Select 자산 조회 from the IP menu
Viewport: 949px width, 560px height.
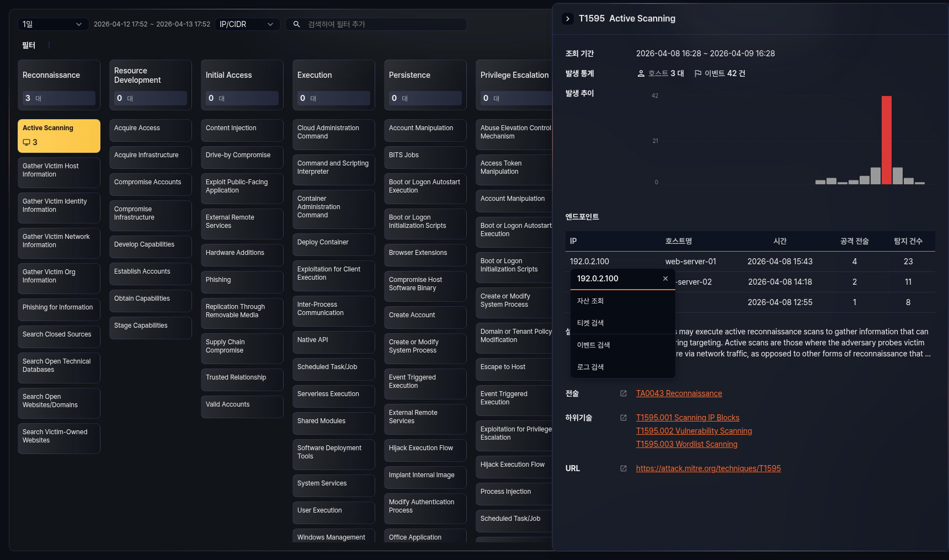coord(590,301)
